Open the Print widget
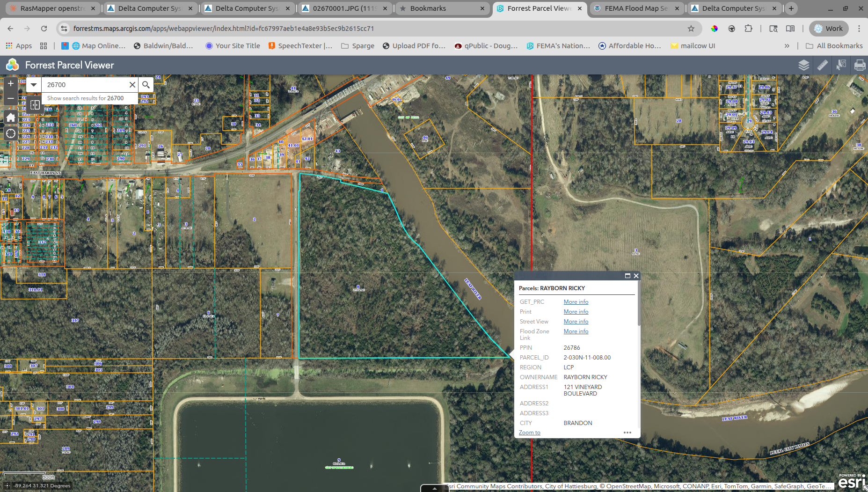 [860, 65]
